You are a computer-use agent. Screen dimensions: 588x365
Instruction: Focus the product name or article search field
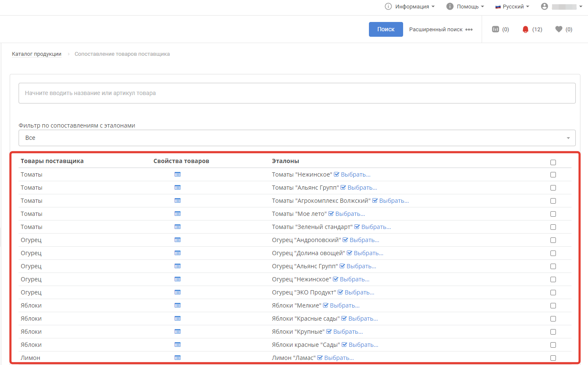(x=297, y=93)
